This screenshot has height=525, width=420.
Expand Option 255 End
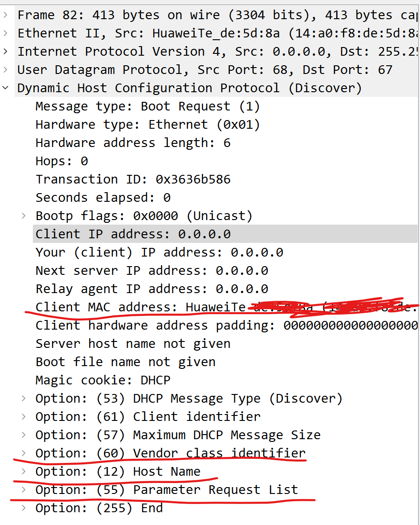pyautogui.click(x=24, y=508)
